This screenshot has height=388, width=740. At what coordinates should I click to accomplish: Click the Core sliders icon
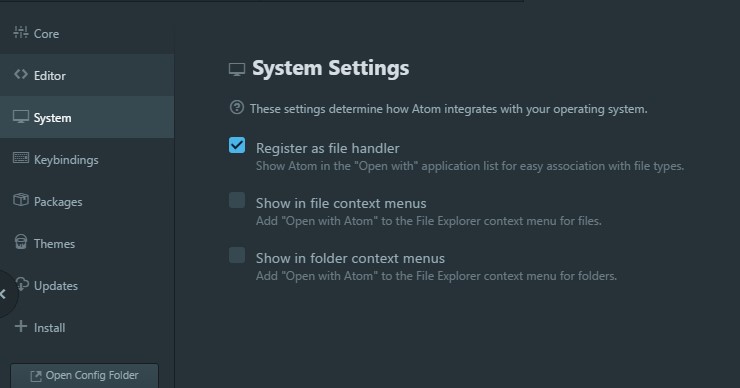coord(21,32)
